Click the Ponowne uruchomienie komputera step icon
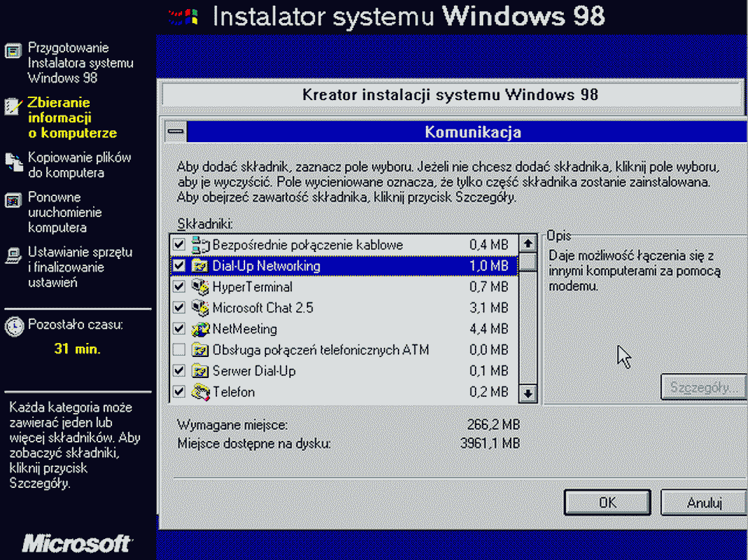 tap(13, 200)
